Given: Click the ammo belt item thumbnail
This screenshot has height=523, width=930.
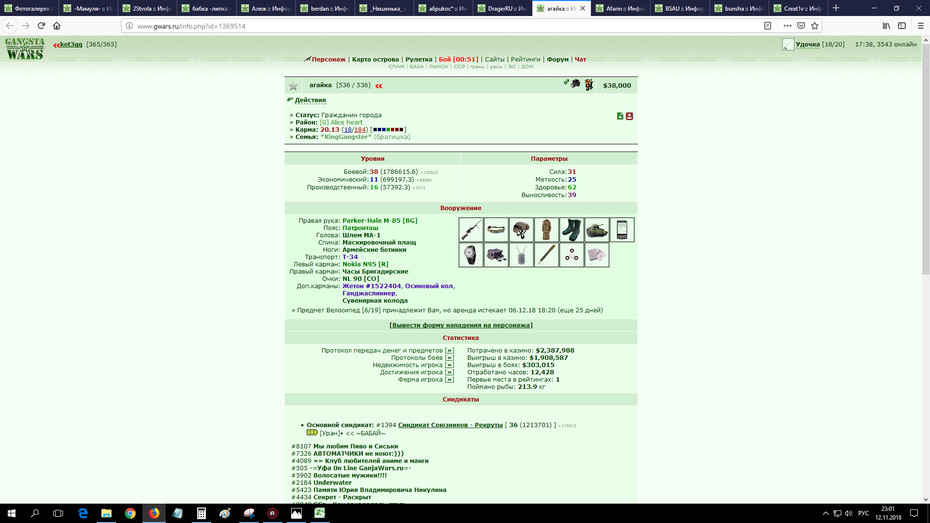Looking at the screenshot, I should 496,229.
